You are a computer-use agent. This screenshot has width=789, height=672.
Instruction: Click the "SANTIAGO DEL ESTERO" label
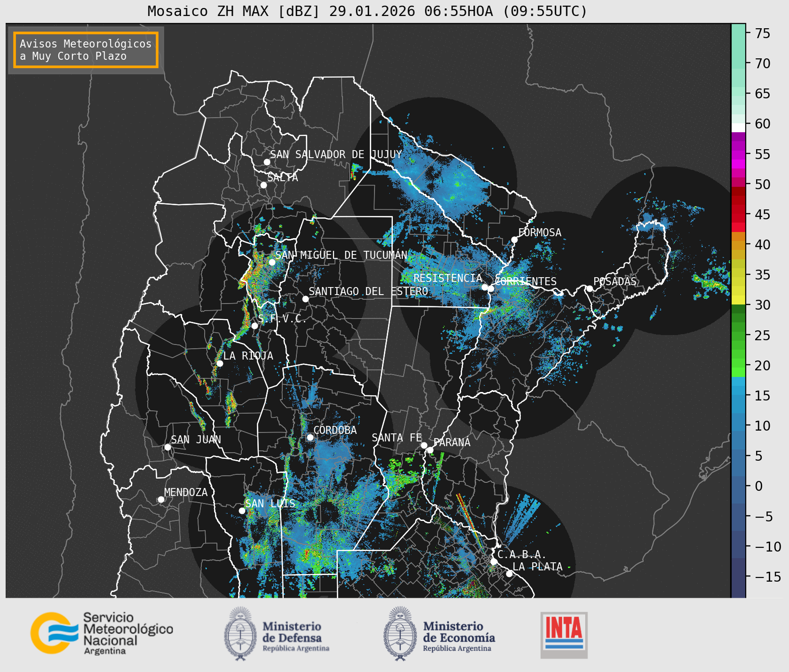point(368,291)
